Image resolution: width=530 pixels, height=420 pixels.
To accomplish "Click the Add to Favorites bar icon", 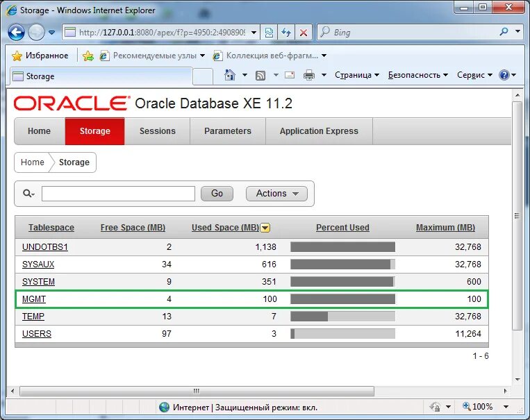I will point(88,56).
